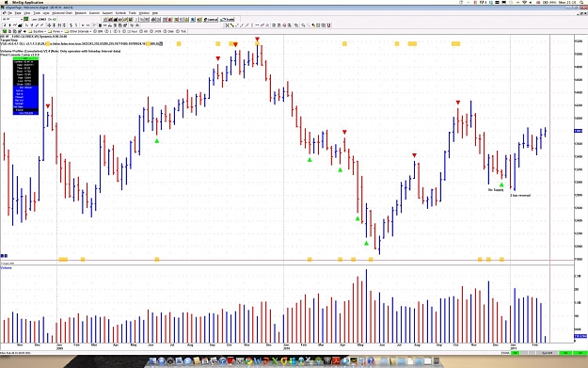Open the Research menu
588x368 pixels.
click(81, 13)
